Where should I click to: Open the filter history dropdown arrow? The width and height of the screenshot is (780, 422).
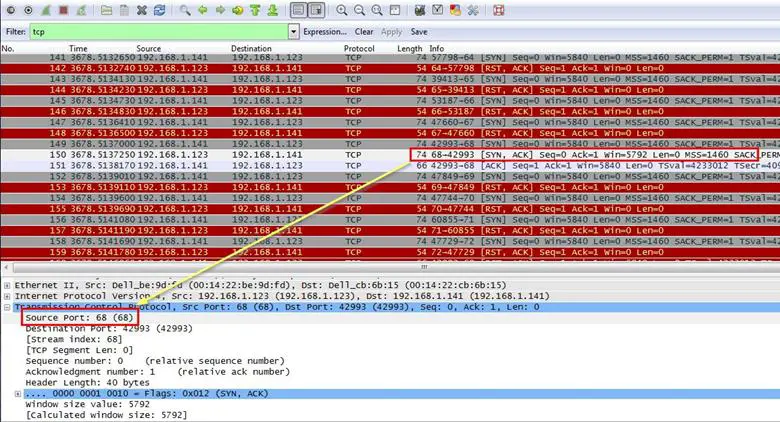(293, 32)
